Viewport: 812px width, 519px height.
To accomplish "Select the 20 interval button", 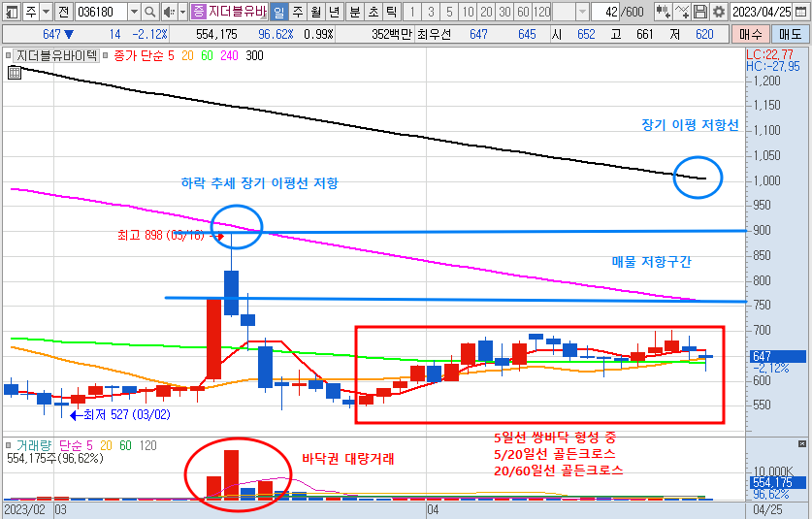I will [x=487, y=12].
